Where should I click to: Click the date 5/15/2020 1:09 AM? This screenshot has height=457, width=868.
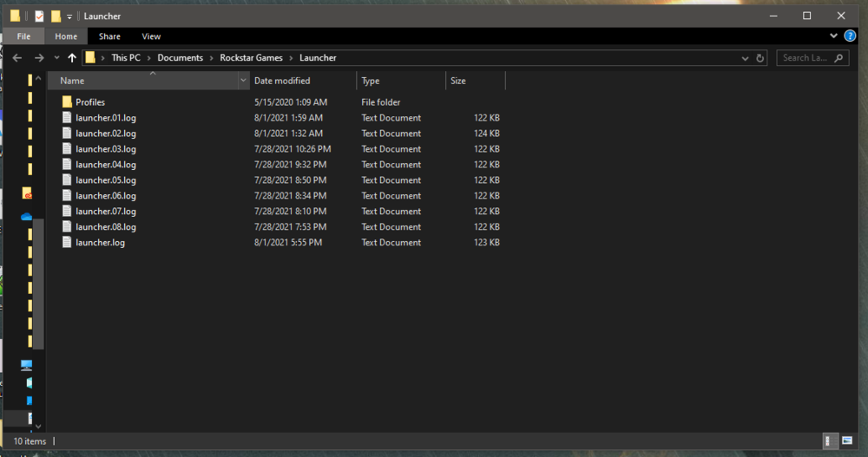click(291, 102)
